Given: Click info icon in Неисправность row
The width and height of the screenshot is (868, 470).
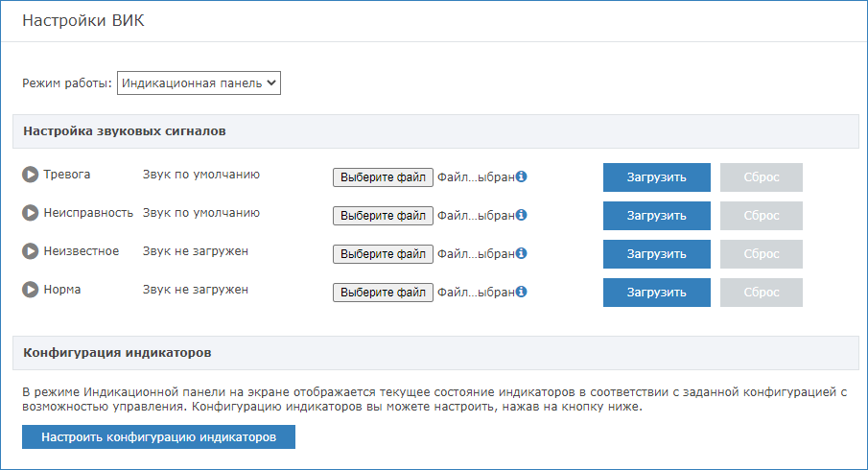Looking at the screenshot, I should pyautogui.click(x=522, y=216).
